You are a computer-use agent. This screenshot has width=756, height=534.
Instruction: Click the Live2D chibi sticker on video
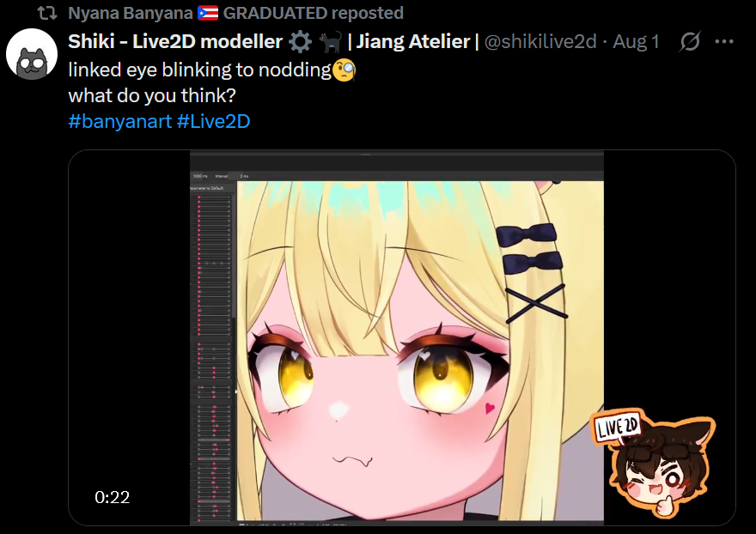[x=655, y=464]
